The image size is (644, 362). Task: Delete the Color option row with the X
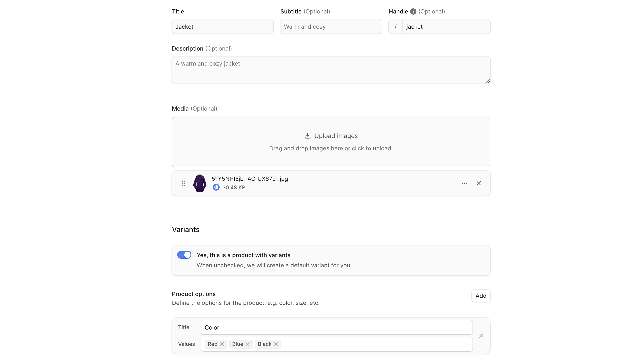(481, 336)
